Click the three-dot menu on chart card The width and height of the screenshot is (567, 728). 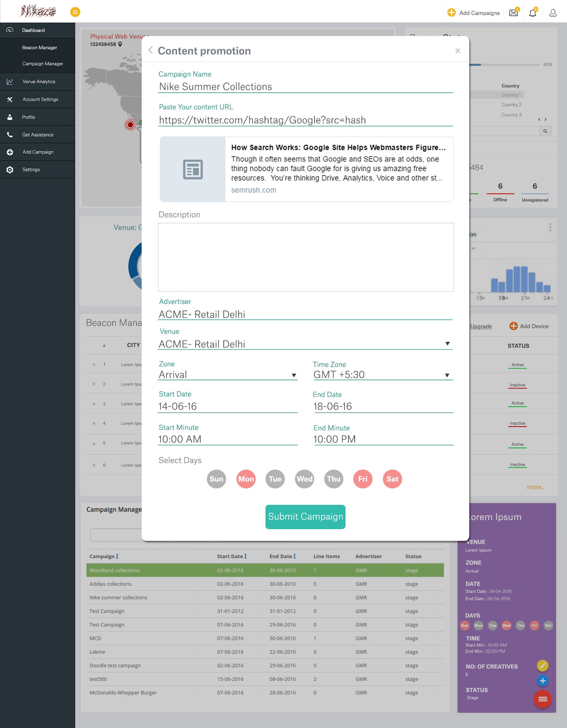click(550, 227)
